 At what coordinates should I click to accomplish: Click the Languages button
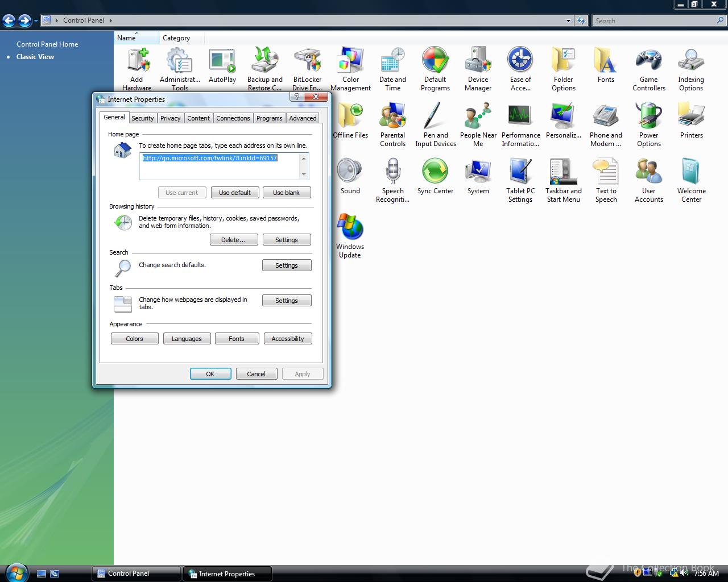pos(187,339)
